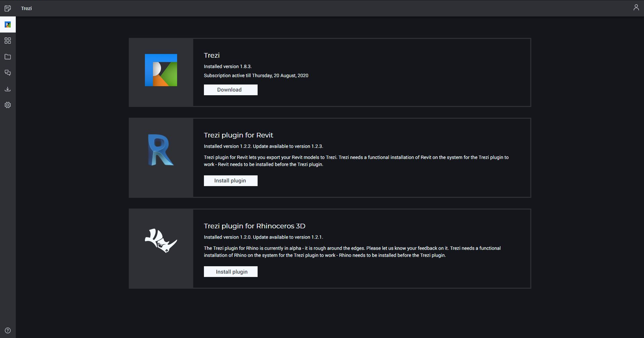Click the Trezi app logo thumbnail
The width and height of the screenshot is (644, 338).
[161, 70]
